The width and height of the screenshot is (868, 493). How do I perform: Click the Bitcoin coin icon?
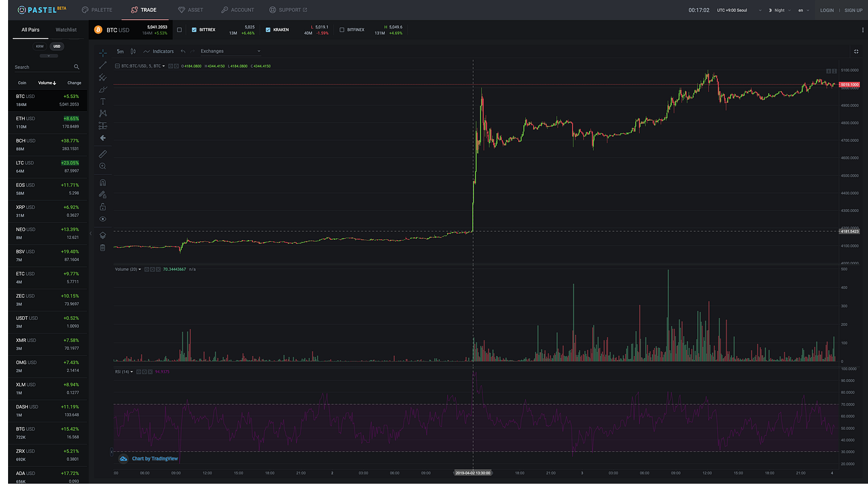[98, 30]
